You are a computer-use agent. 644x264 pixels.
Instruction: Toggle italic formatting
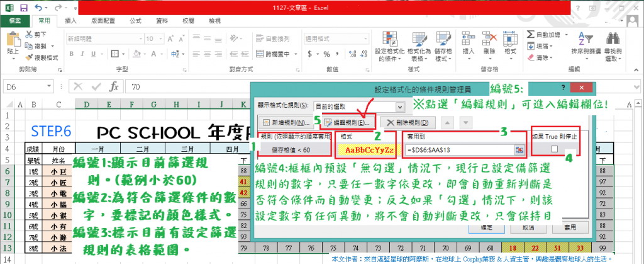click(82, 54)
